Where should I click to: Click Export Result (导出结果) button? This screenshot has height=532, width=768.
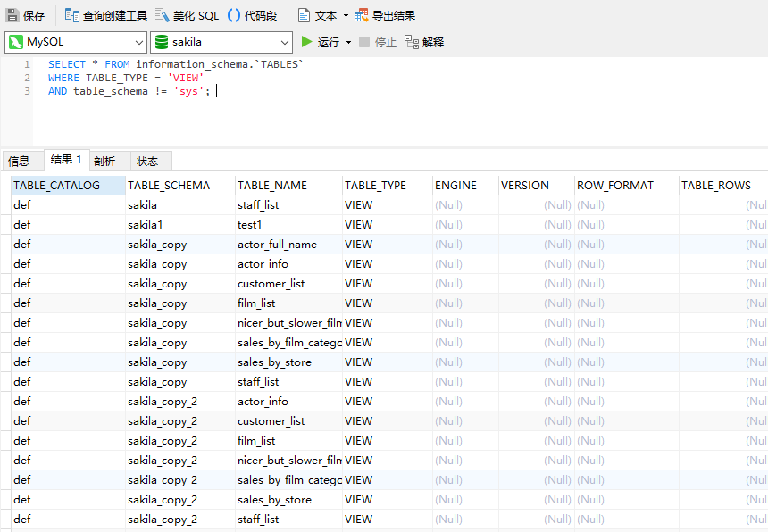pos(385,16)
